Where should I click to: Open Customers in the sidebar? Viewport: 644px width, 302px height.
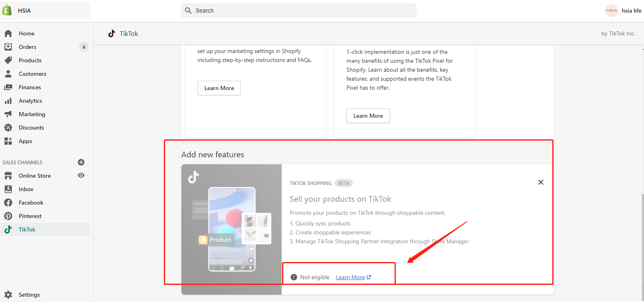pyautogui.click(x=32, y=74)
